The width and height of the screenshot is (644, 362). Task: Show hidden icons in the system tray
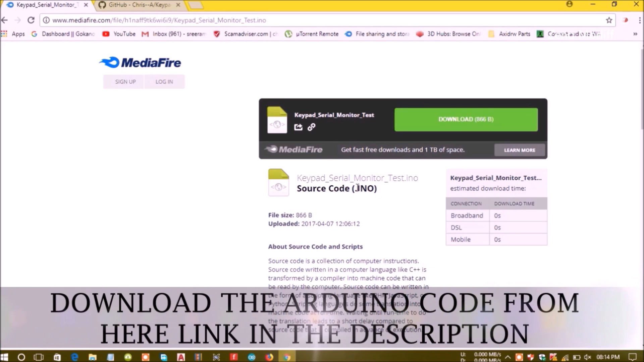[507, 357]
